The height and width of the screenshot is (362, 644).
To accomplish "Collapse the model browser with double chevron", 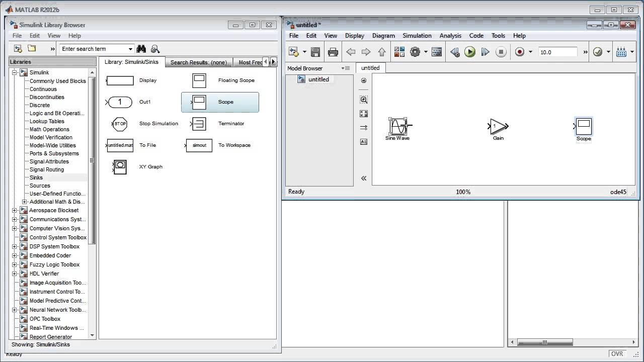I will [x=364, y=178].
